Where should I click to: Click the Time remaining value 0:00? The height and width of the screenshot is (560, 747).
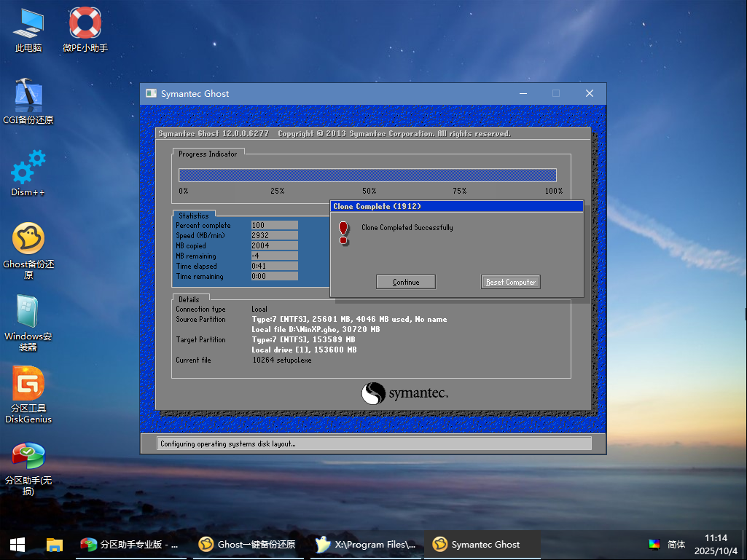coord(275,276)
